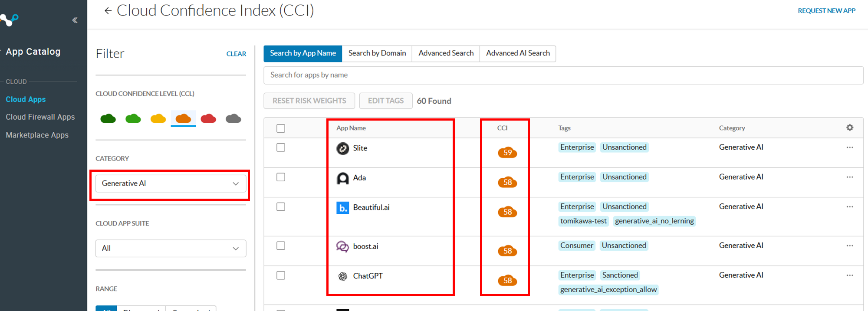Click the CCI score badge 59 for Slite
Image resolution: width=868 pixels, height=311 pixels.
[507, 153]
